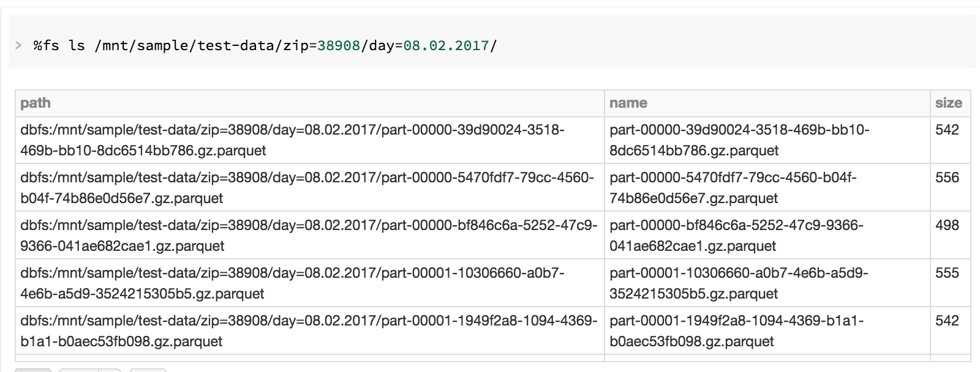Click the size value 498

(x=947, y=226)
